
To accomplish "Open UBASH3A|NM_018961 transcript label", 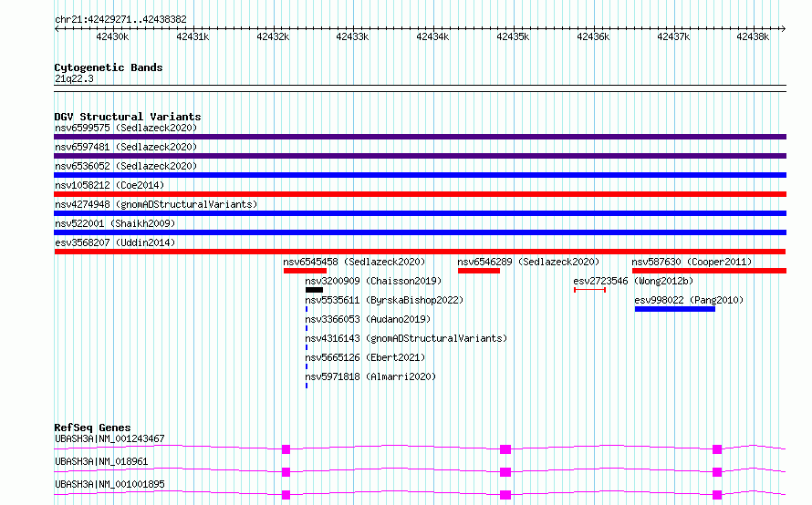I will click(x=101, y=461).
